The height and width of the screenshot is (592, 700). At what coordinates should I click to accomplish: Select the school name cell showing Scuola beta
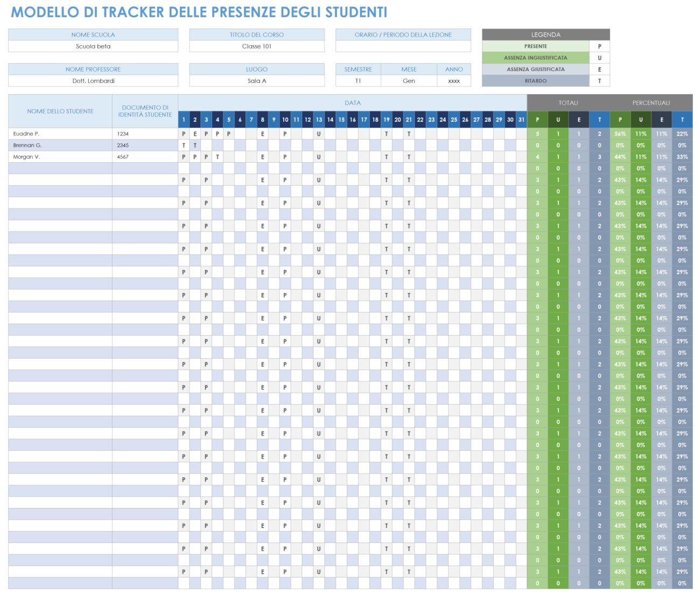93,46
